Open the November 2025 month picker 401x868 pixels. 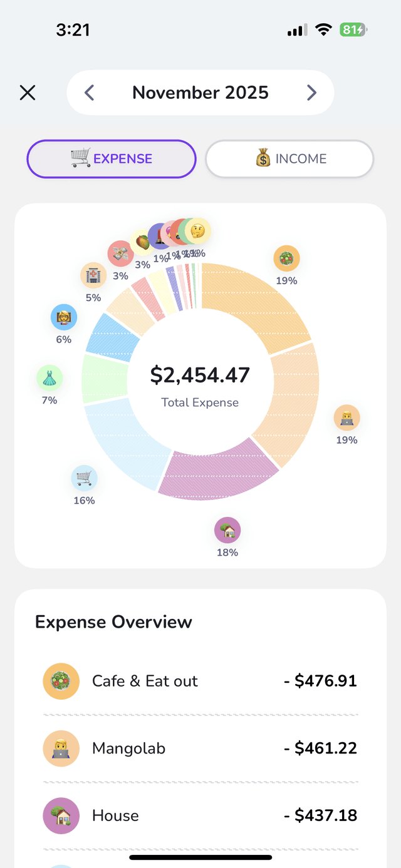click(x=200, y=93)
